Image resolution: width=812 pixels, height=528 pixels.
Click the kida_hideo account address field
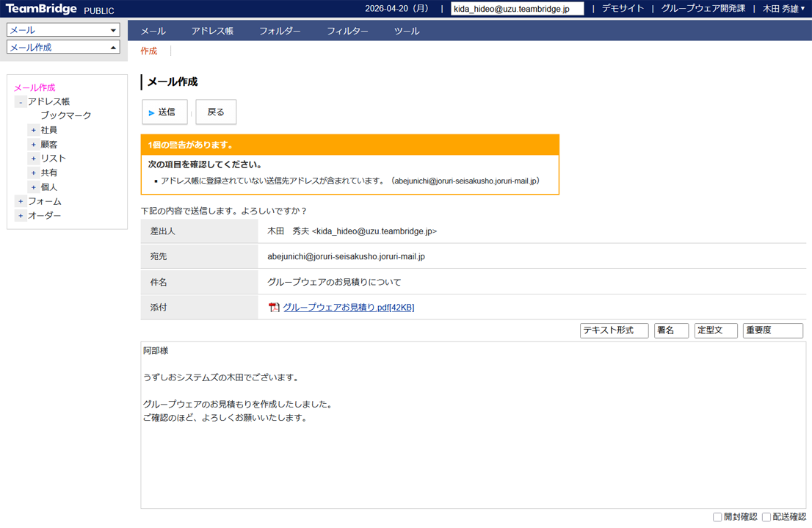click(517, 9)
